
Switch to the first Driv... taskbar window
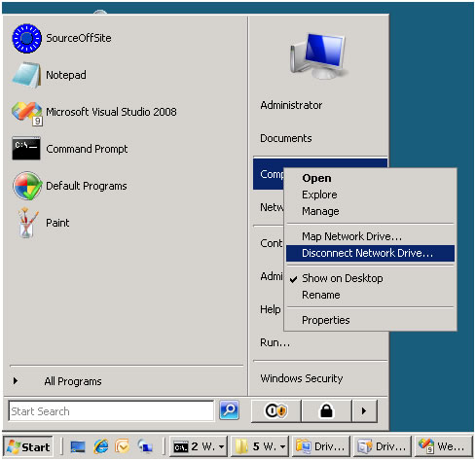coord(321,447)
